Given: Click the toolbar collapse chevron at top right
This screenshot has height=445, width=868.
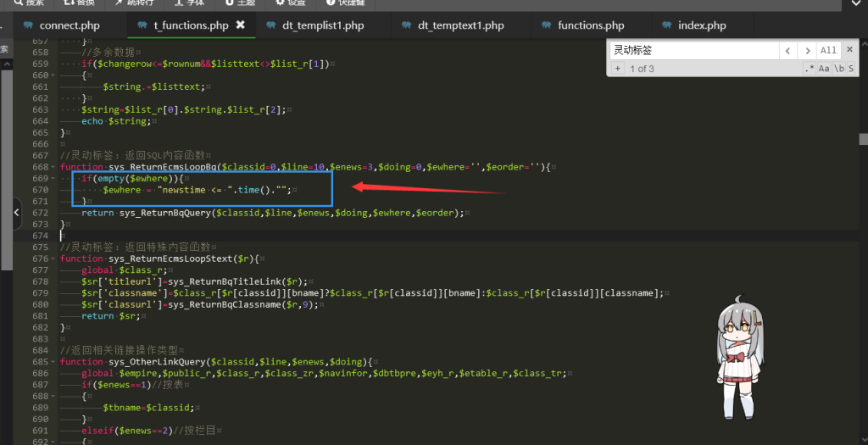Looking at the screenshot, I should click(x=854, y=3).
